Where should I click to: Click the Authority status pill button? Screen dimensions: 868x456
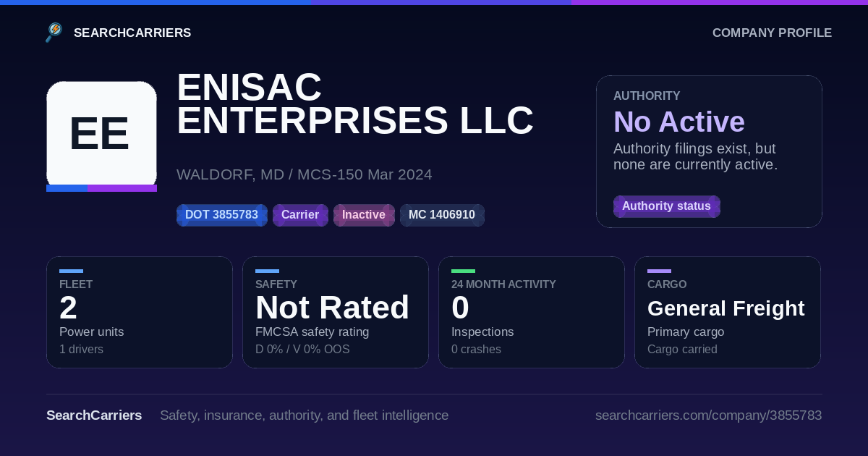tap(666, 206)
